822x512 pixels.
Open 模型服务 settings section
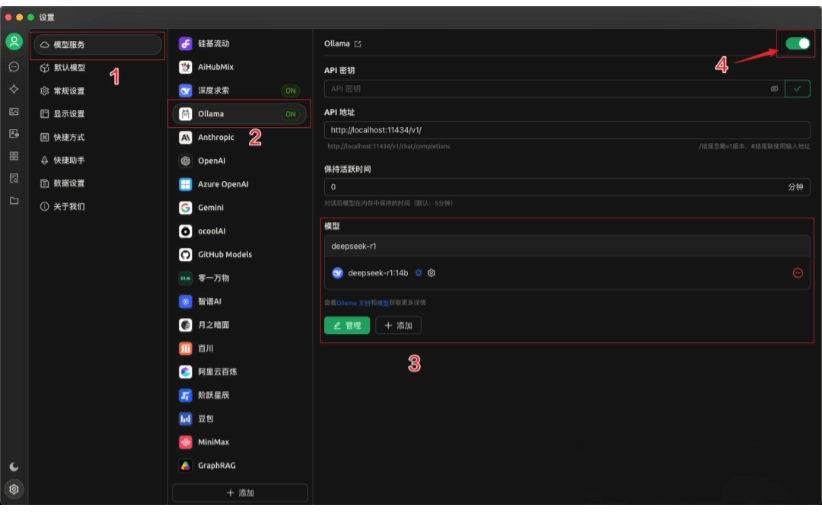pos(98,45)
